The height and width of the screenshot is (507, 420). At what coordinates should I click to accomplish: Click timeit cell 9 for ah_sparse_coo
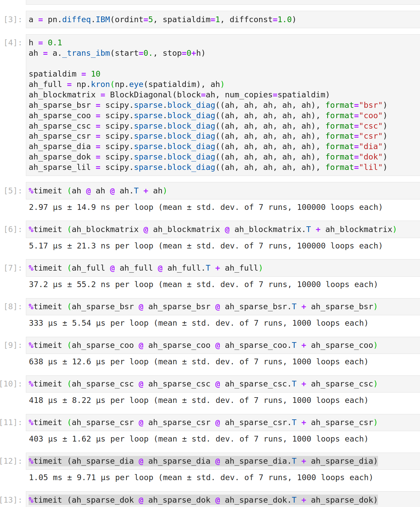pyautogui.click(x=223, y=345)
